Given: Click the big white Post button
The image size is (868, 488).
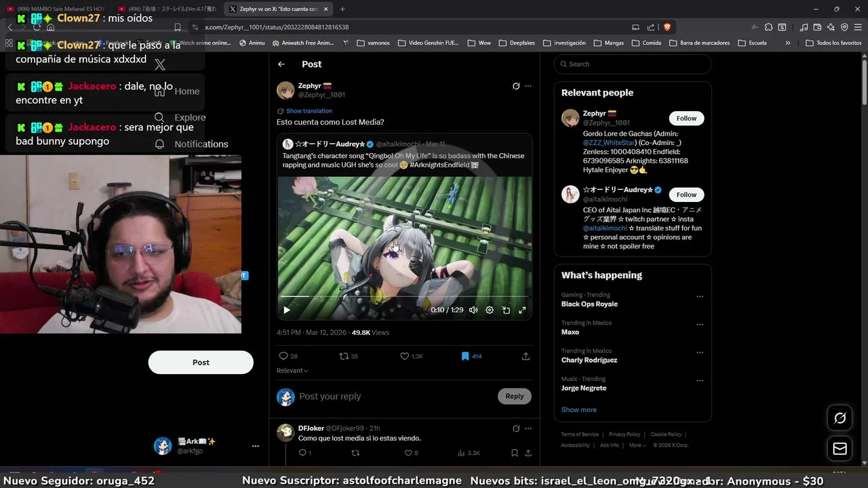Looking at the screenshot, I should [x=201, y=363].
